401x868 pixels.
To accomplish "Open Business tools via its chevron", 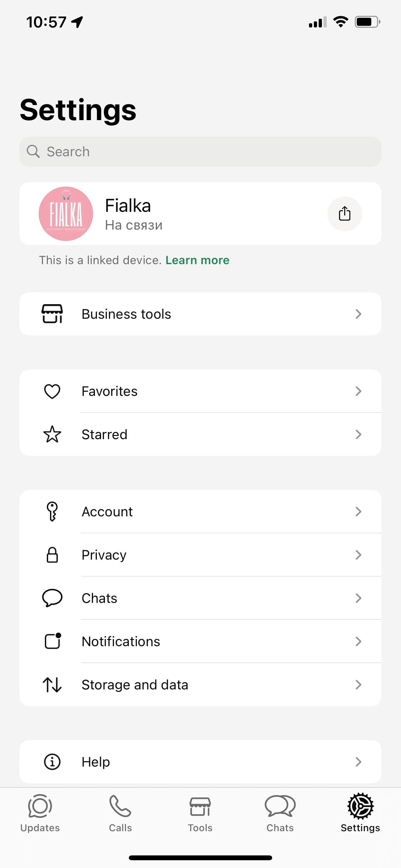I will [x=358, y=314].
